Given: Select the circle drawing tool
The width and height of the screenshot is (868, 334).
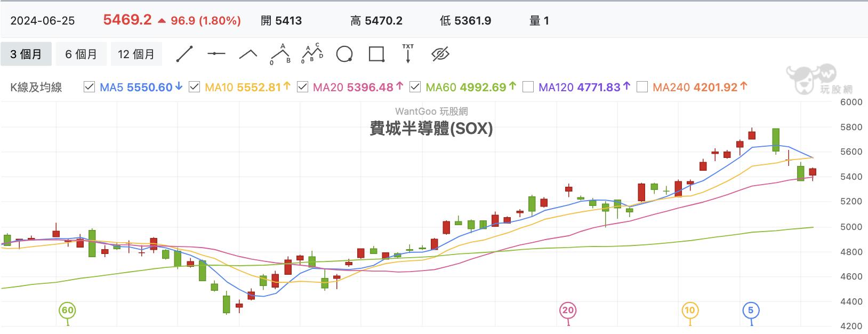Looking at the screenshot, I should point(344,54).
